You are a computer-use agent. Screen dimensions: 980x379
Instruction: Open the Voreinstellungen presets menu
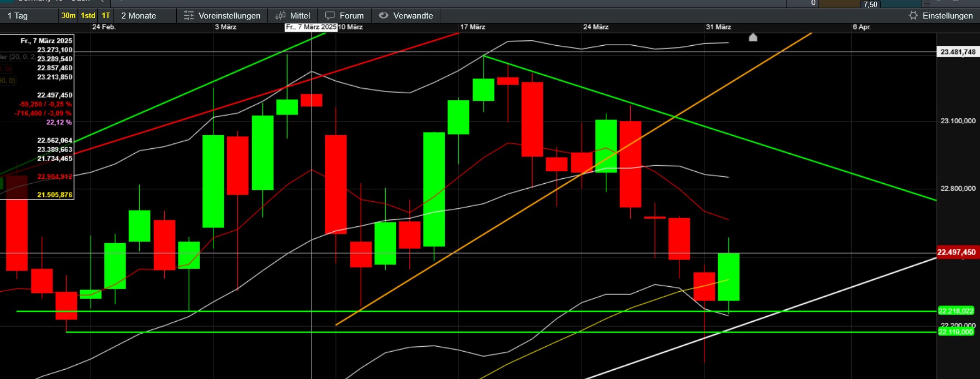[x=222, y=16]
